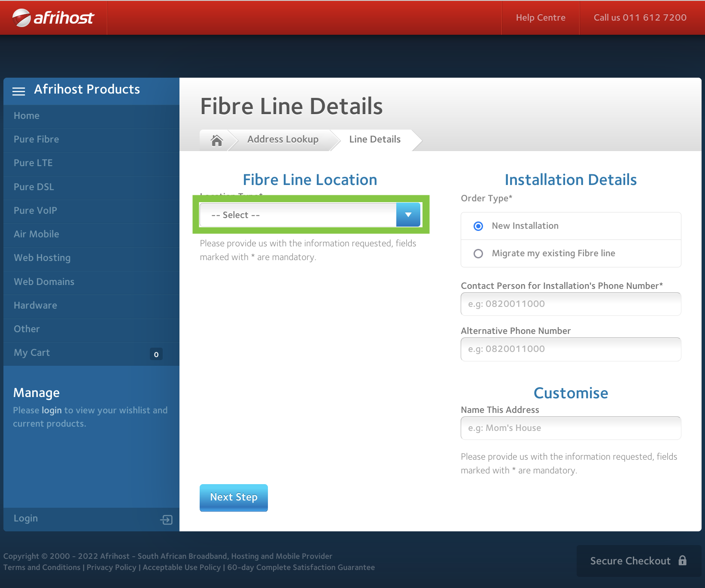
Task: Click the login link under Manage
Action: click(52, 410)
